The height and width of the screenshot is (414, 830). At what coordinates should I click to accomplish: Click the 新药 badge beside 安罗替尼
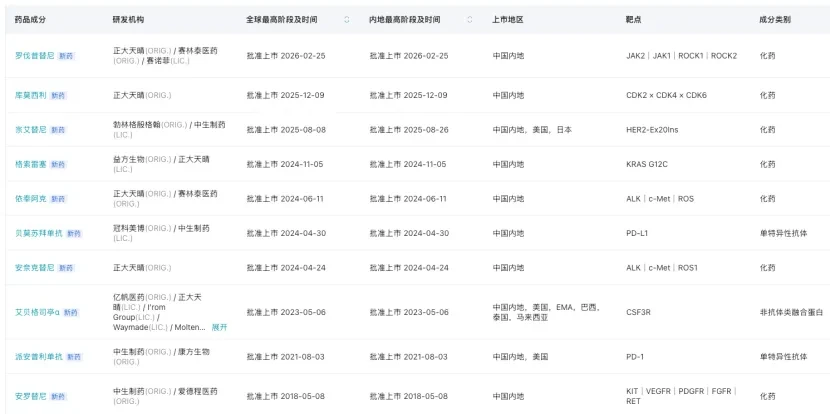(58, 397)
